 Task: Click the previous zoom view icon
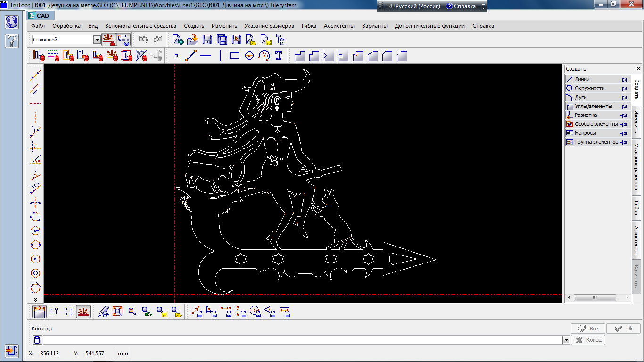pyautogui.click(x=147, y=312)
